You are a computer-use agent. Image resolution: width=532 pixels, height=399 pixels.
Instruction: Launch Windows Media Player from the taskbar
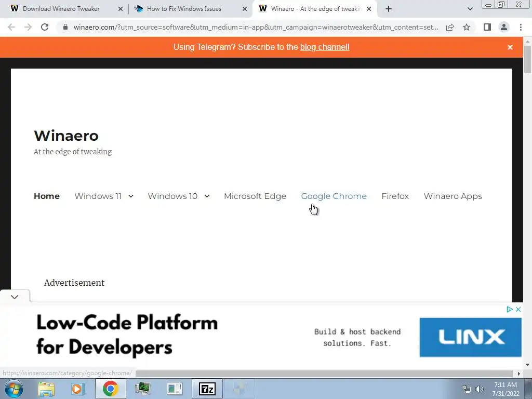(x=77, y=389)
